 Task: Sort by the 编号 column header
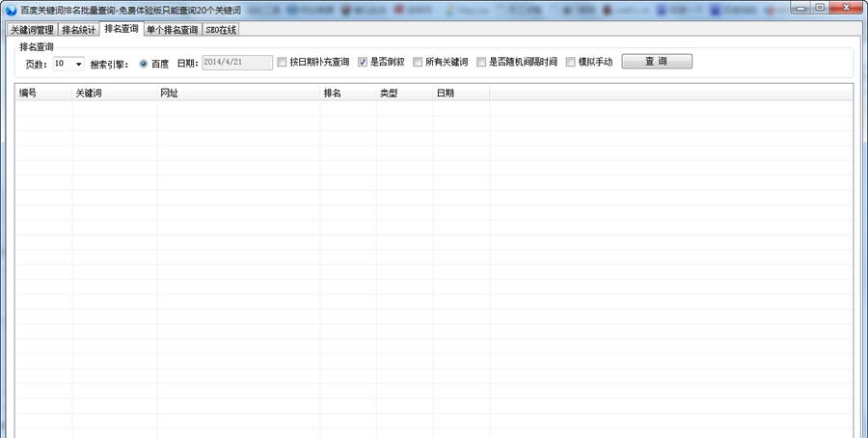pos(43,93)
